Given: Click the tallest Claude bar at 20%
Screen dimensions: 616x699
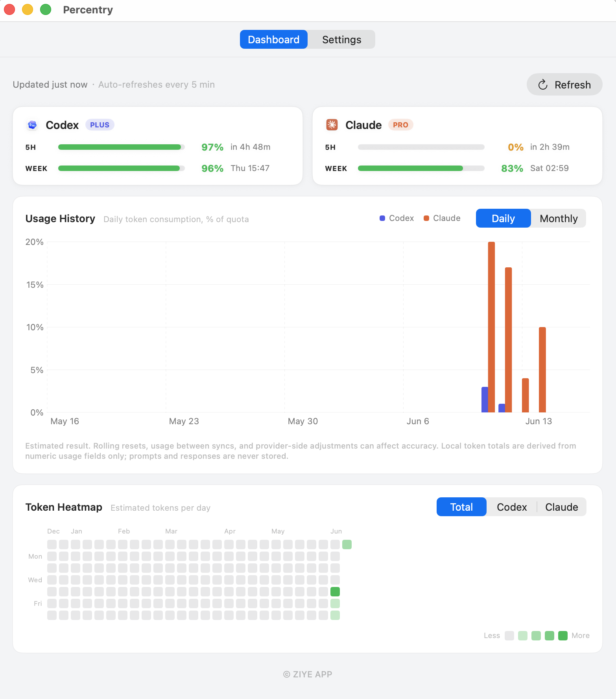Looking at the screenshot, I should click(x=491, y=327).
